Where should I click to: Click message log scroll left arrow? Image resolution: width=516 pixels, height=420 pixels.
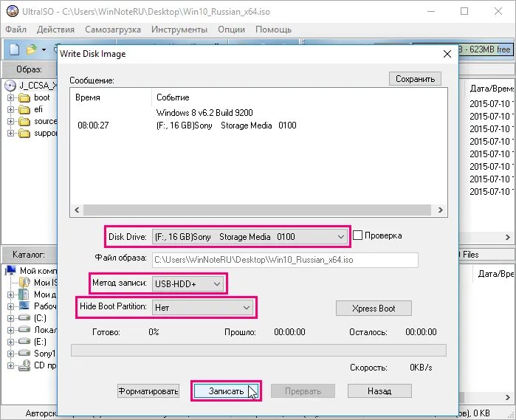pos(77,210)
